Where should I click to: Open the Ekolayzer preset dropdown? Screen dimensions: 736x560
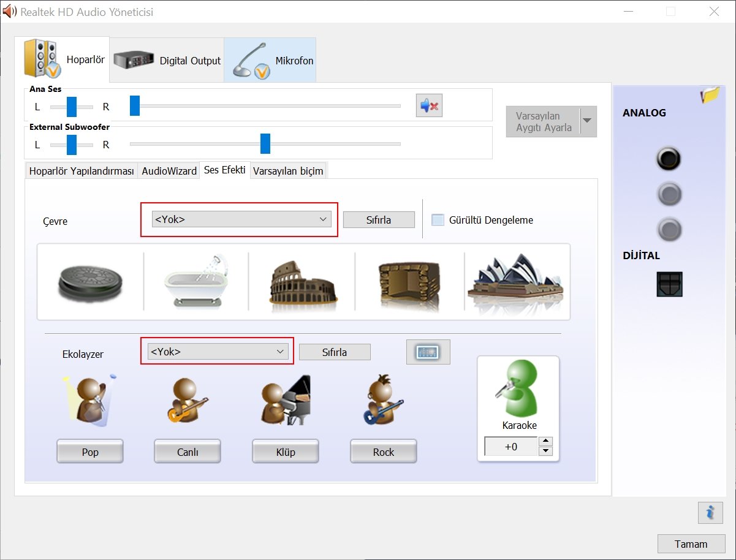coord(218,352)
